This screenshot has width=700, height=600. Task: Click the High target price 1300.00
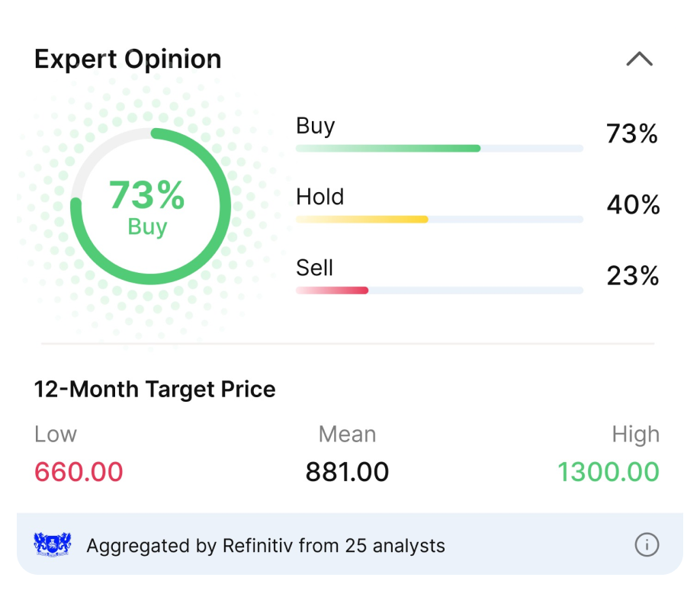[608, 472]
